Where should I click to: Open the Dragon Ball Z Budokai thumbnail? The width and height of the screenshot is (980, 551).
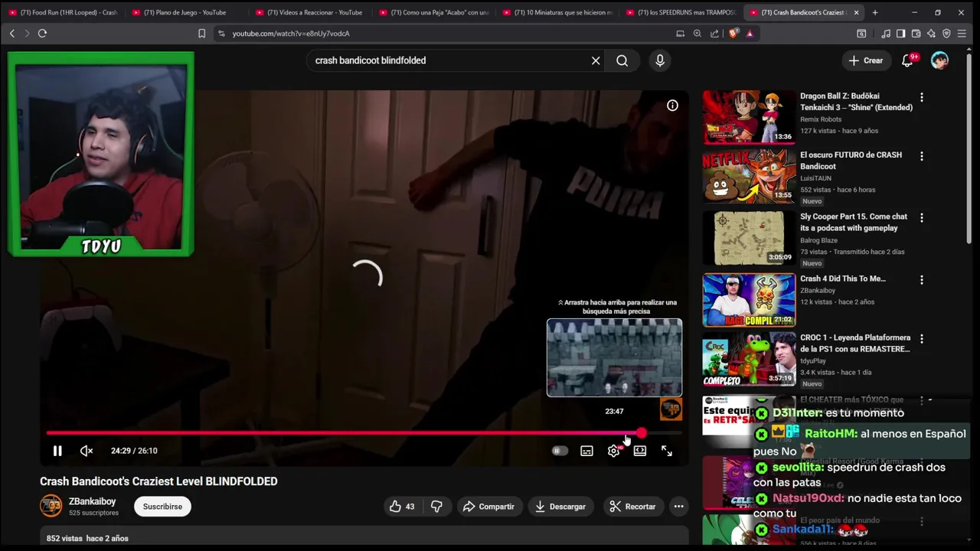pos(749,117)
